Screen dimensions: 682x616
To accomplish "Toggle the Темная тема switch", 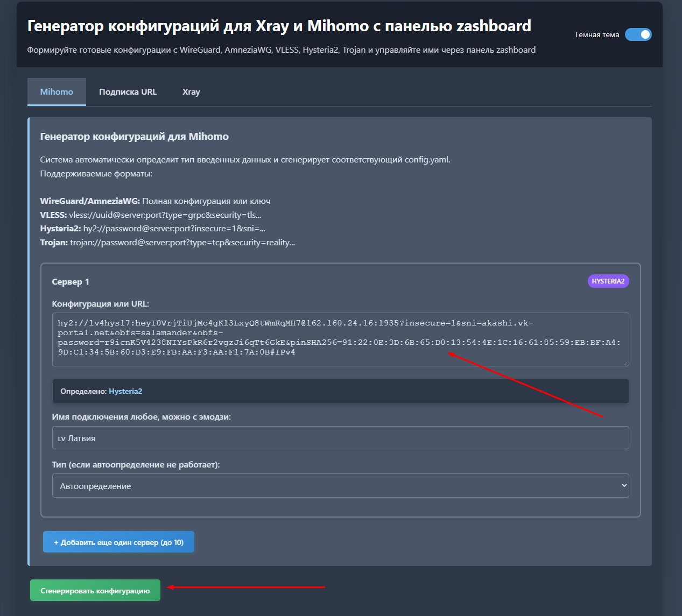I will click(638, 34).
